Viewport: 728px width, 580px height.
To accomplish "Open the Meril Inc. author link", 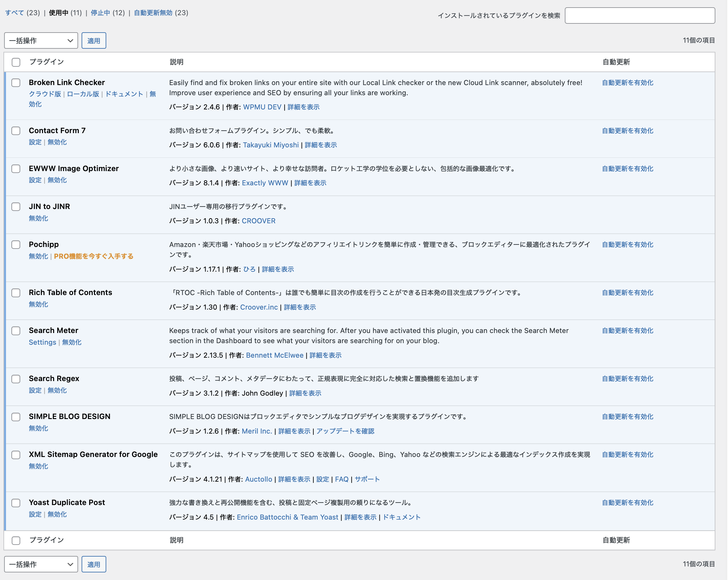I will click(x=257, y=431).
